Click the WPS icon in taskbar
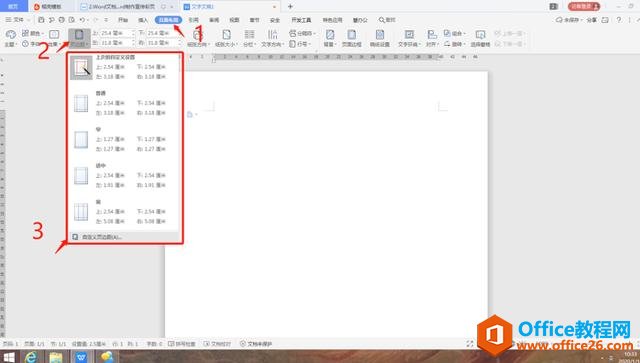Screen dimensions: 640x363 (x=81, y=357)
